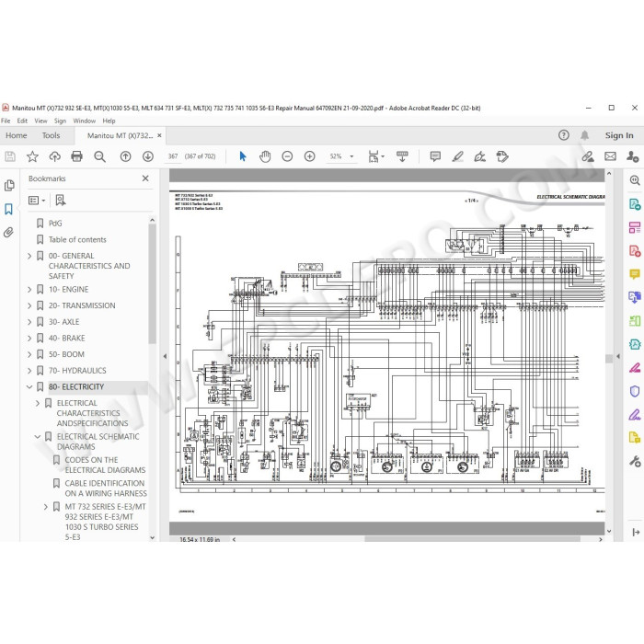Open the Sign menu

point(60,121)
